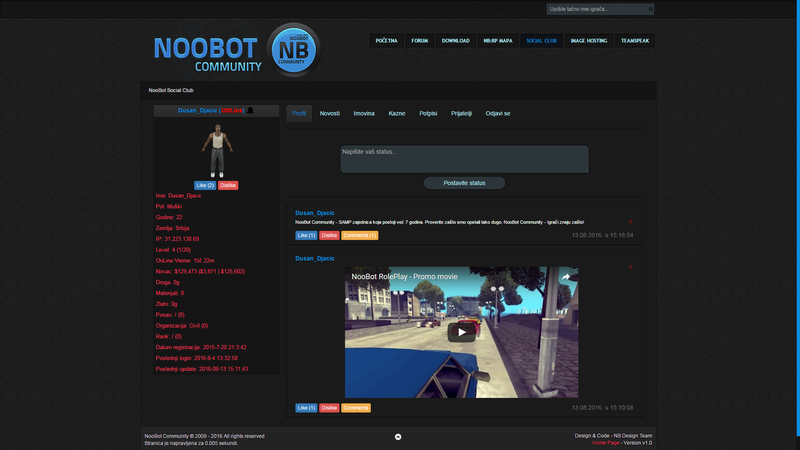Open the Imovina tab

[x=364, y=113]
